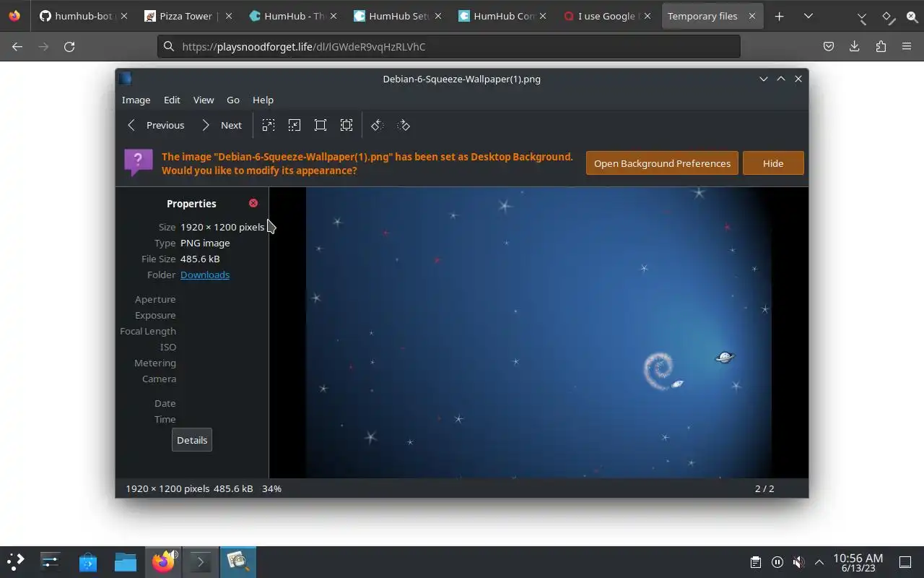Close the Properties sidebar with the red button
This screenshot has height=578, width=924.
pyautogui.click(x=253, y=203)
